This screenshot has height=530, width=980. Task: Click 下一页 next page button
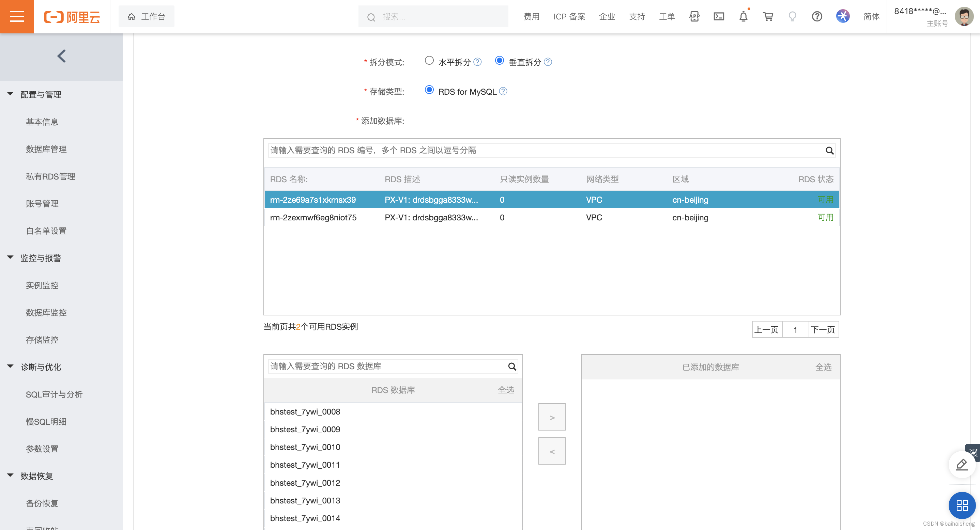823,330
